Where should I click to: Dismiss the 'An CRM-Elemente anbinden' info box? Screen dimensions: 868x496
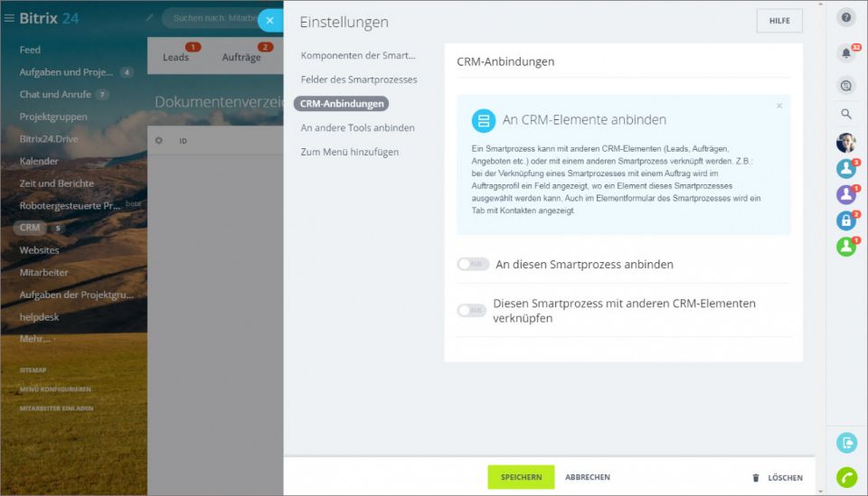pyautogui.click(x=779, y=106)
